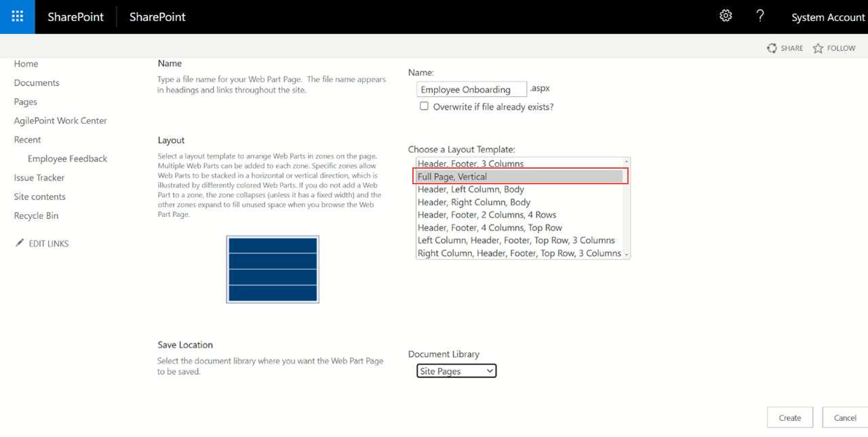
Task: Click the first SharePoint title in the header
Action: click(x=75, y=17)
